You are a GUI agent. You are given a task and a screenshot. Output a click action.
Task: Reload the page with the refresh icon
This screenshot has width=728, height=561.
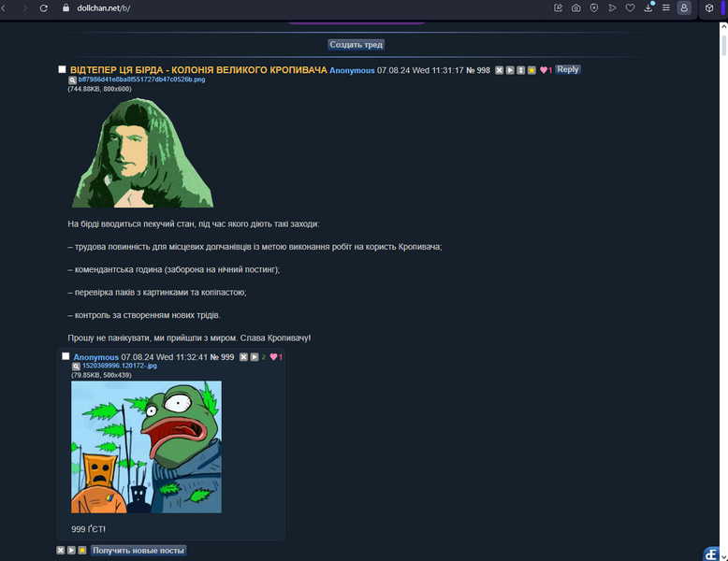point(44,7)
